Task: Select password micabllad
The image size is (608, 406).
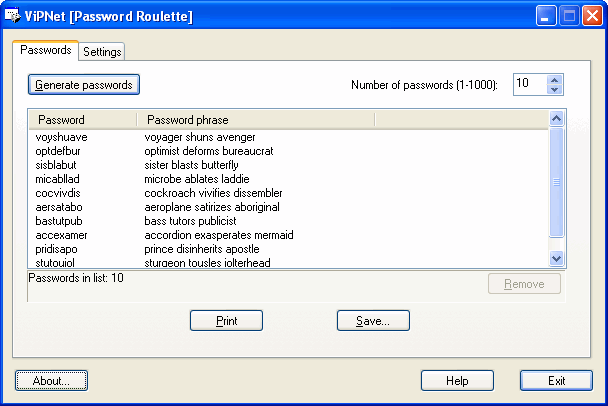Action: point(57,179)
